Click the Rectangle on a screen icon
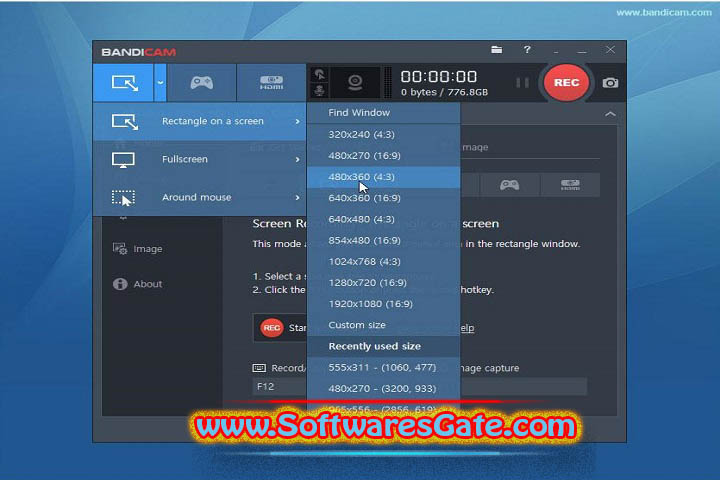Viewport: 720px width, 480px height. click(x=124, y=122)
